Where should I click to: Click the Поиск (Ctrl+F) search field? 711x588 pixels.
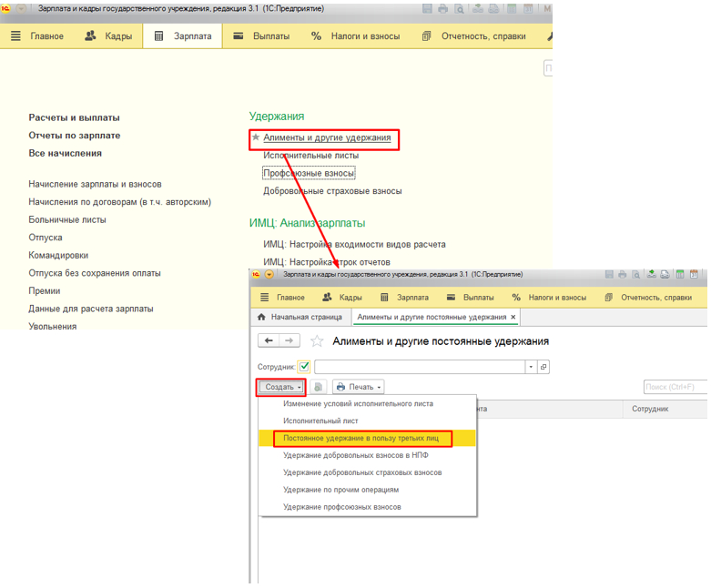[x=674, y=387]
